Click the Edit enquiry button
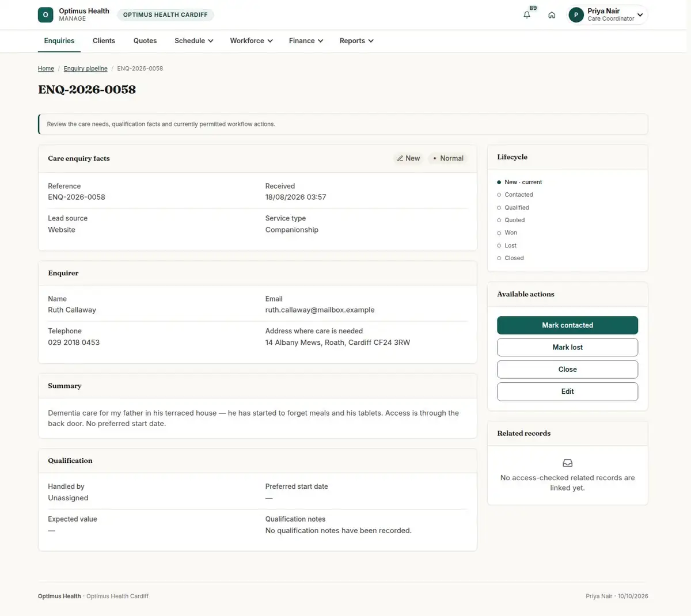 [x=567, y=391]
